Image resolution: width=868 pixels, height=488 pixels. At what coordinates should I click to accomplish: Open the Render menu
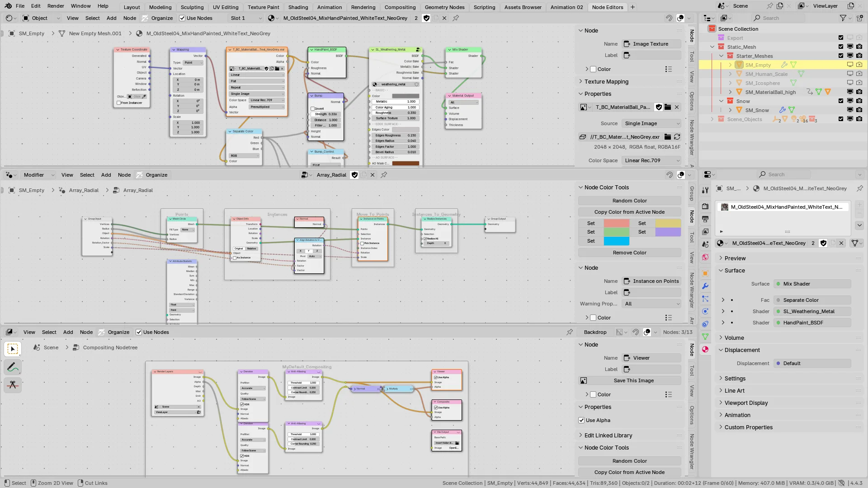(56, 6)
